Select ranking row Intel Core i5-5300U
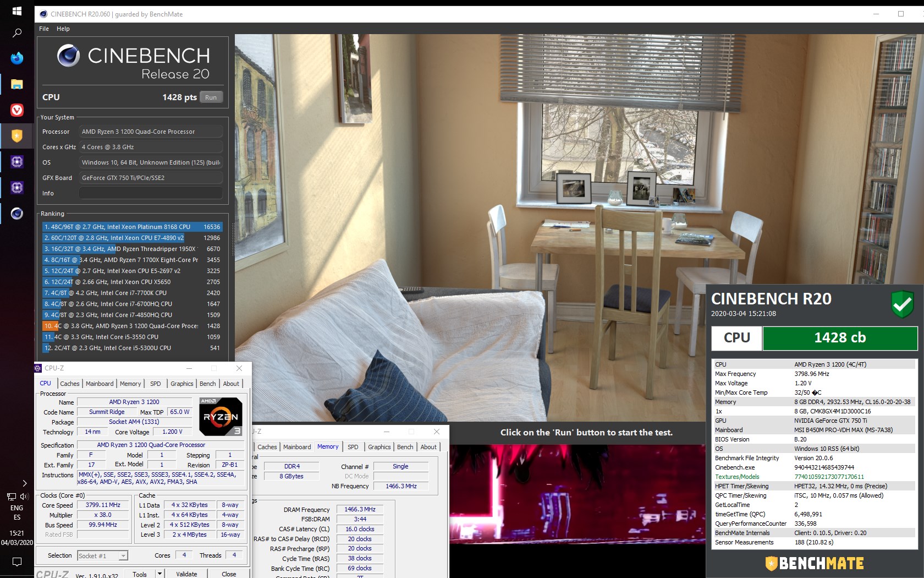 pyautogui.click(x=132, y=348)
